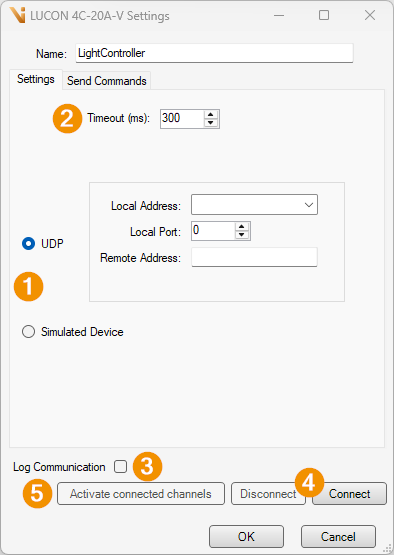The width and height of the screenshot is (394, 555).
Task: Enable the Log Communication checkbox
Action: tap(120, 467)
